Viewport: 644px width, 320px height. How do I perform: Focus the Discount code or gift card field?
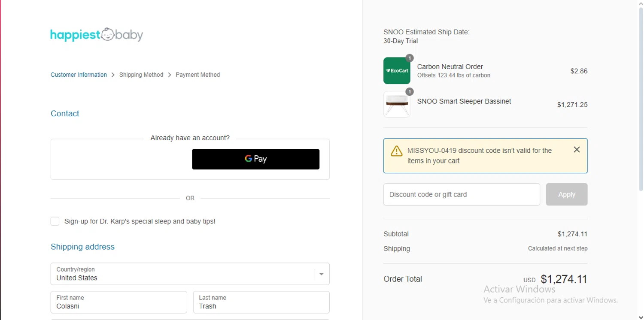[462, 194]
